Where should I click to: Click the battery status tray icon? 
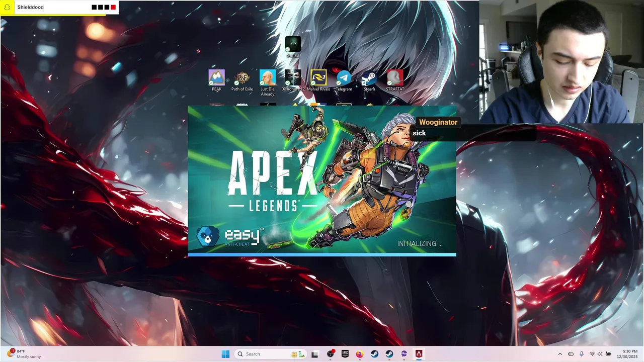click(608, 354)
